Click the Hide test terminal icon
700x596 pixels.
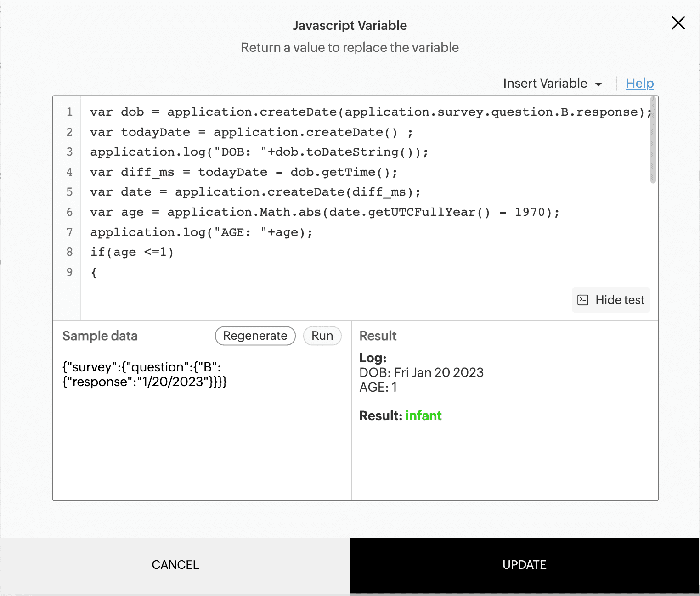click(583, 300)
